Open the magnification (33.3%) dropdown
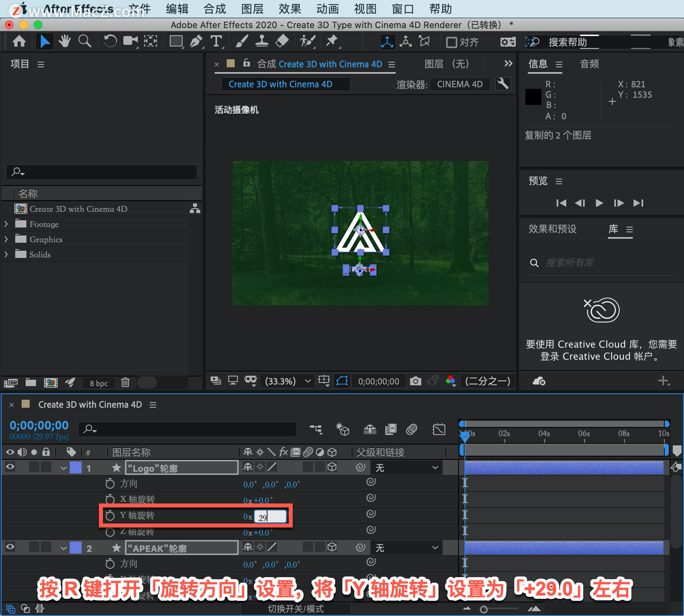The image size is (684, 616). (287, 381)
